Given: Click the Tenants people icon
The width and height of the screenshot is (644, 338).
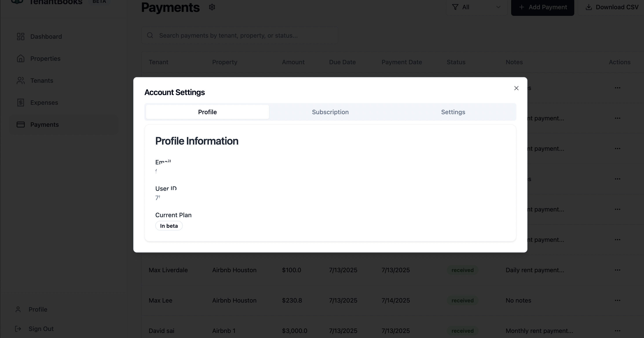Looking at the screenshot, I should (20, 81).
